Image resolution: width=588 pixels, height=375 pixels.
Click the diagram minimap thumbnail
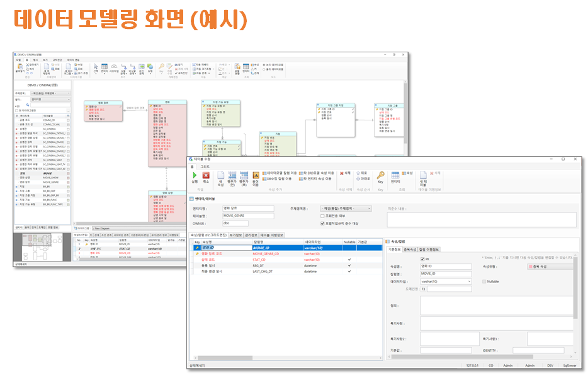click(42, 247)
